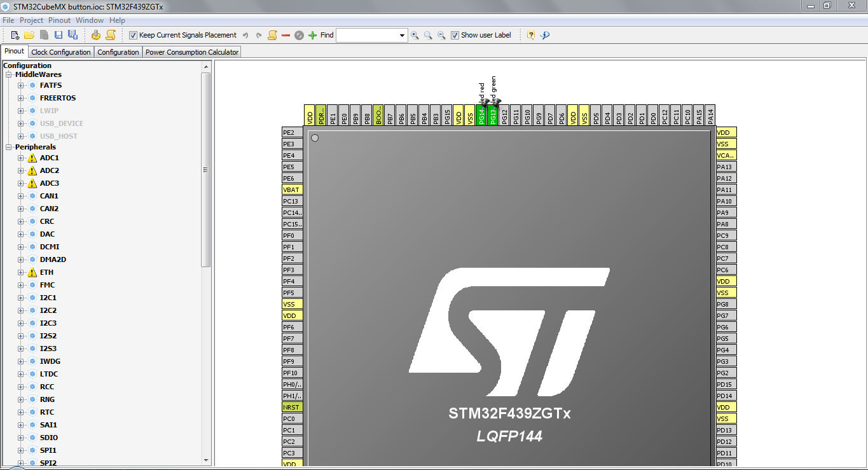Click into the Find text field
The width and height of the screenshot is (868, 470).
367,35
